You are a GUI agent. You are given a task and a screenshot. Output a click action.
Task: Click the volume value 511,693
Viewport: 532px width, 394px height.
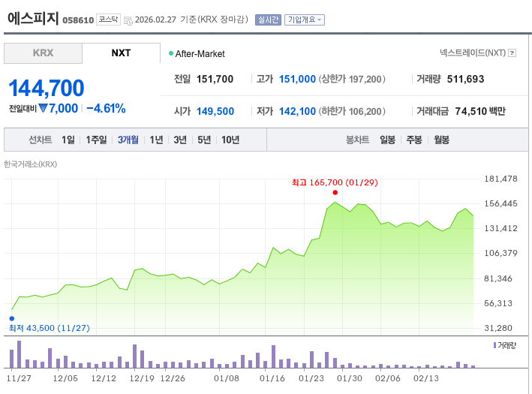pos(465,79)
